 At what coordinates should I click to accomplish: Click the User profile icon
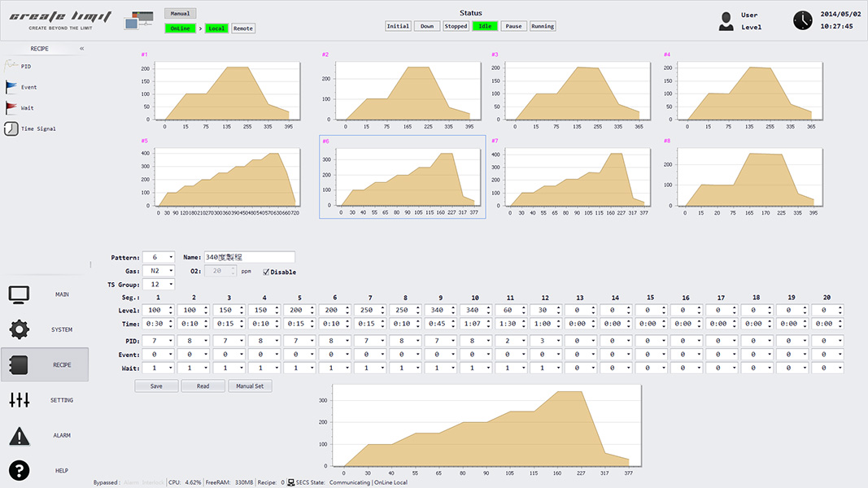(x=726, y=21)
